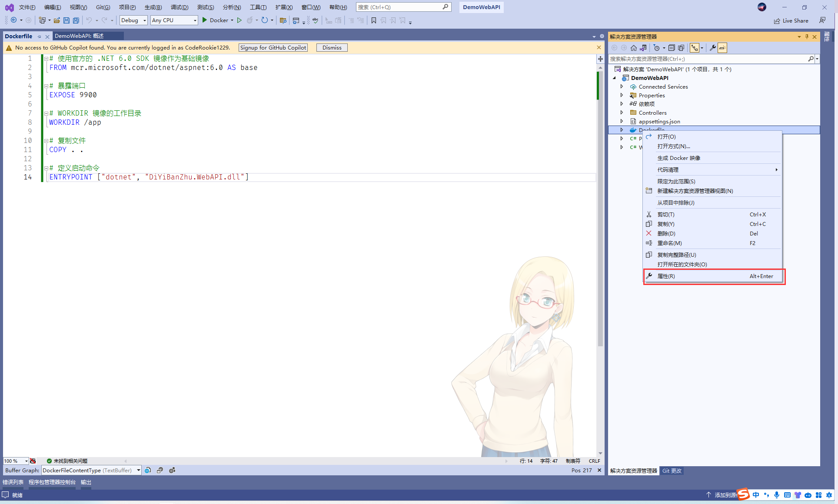838x504 pixels.
Task: Open the Any CPU platform dropdown
Action: [x=174, y=20]
